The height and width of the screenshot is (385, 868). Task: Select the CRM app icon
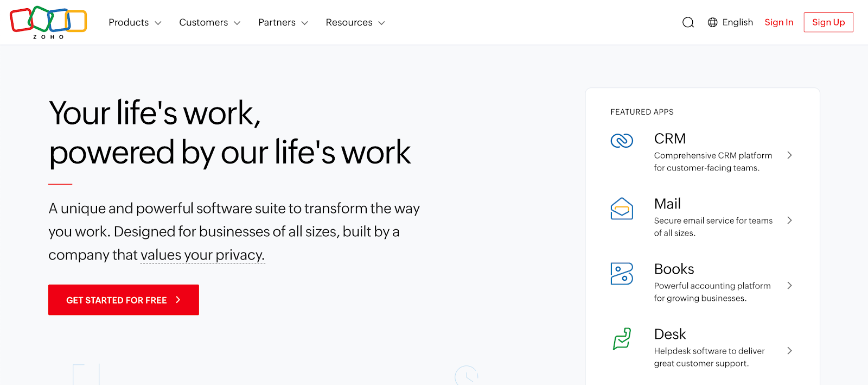click(x=622, y=140)
